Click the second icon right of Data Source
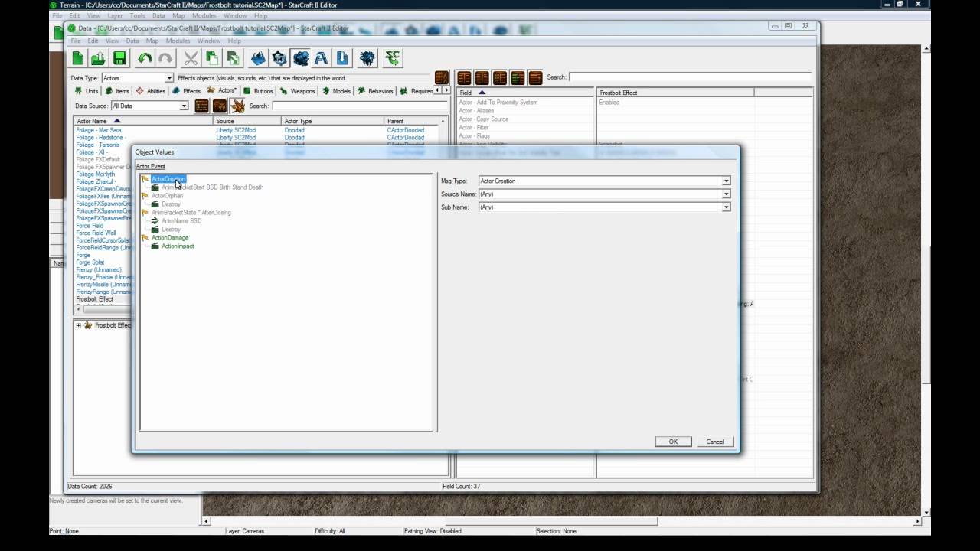 [x=220, y=106]
